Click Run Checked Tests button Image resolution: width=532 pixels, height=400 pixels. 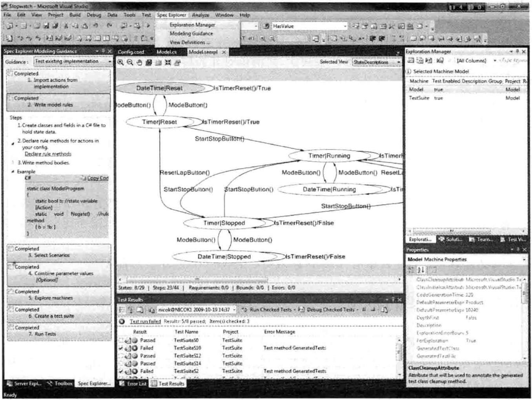click(266, 309)
